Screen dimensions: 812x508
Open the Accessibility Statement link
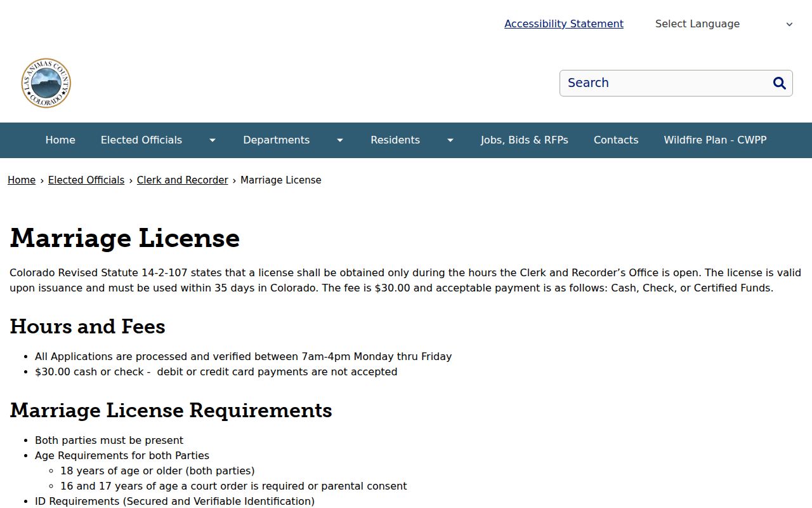[x=564, y=24]
